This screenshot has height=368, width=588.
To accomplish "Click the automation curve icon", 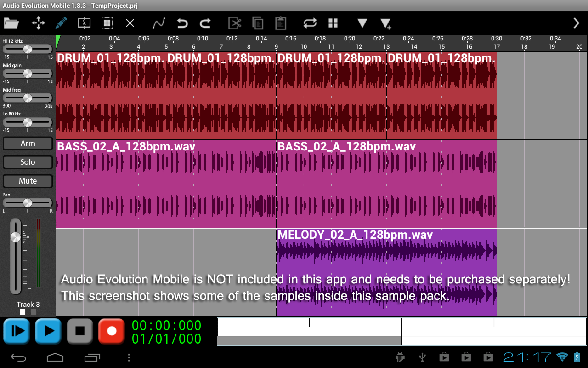I will (x=158, y=23).
